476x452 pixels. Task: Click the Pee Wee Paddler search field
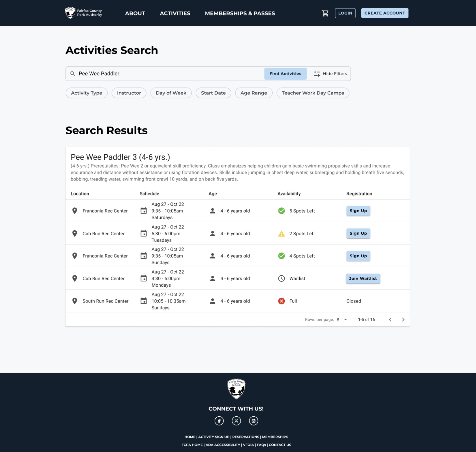tap(169, 74)
